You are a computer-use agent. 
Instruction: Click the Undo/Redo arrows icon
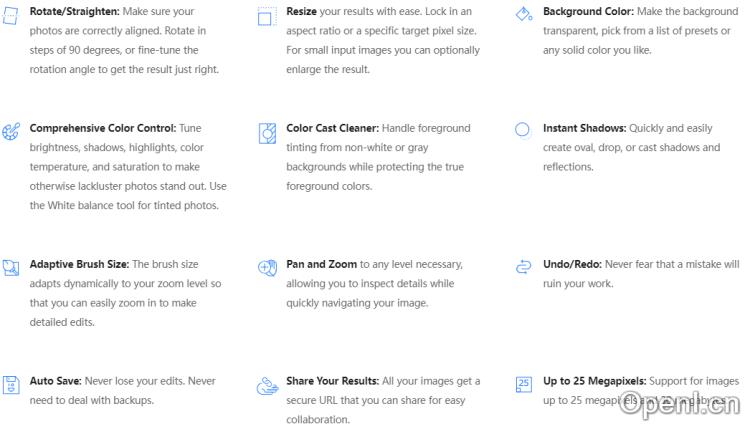(x=523, y=267)
